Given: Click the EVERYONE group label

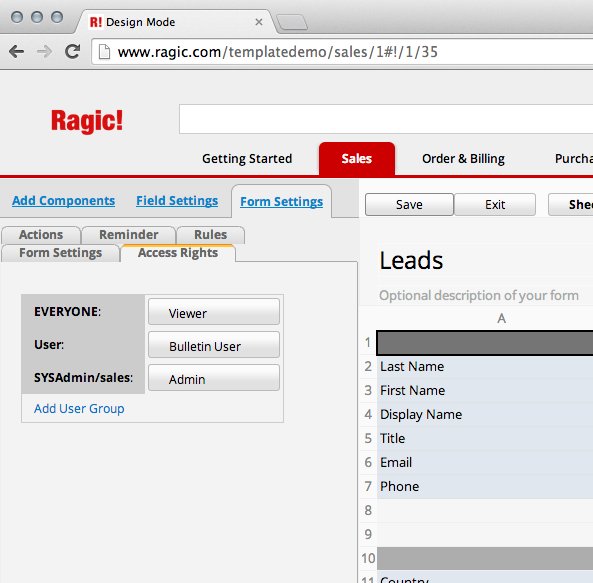Looking at the screenshot, I should pos(67,312).
